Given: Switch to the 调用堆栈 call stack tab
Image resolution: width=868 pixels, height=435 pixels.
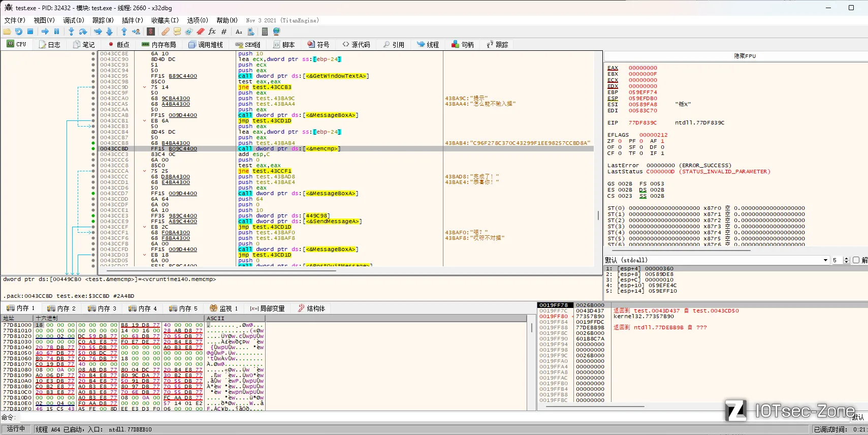Looking at the screenshot, I should [x=206, y=45].
